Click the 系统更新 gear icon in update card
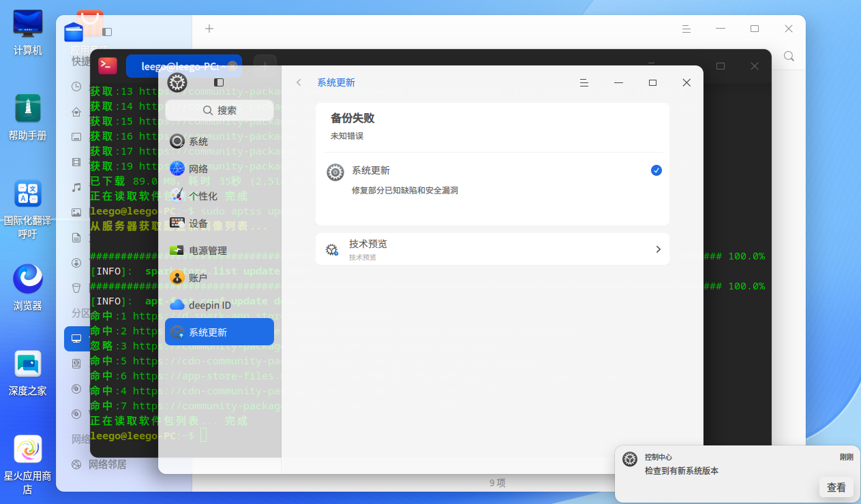 click(335, 172)
